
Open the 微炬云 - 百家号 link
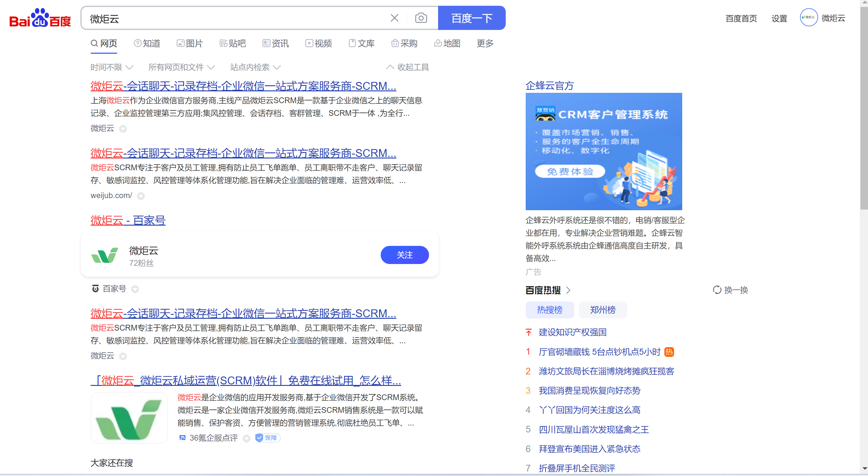pyautogui.click(x=128, y=220)
